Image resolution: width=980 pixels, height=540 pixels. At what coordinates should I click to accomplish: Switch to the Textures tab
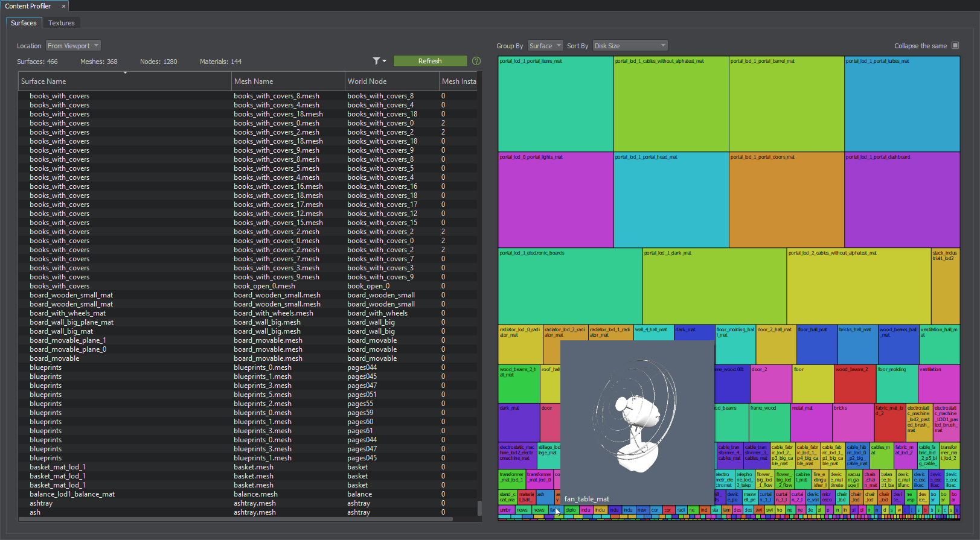click(x=62, y=23)
